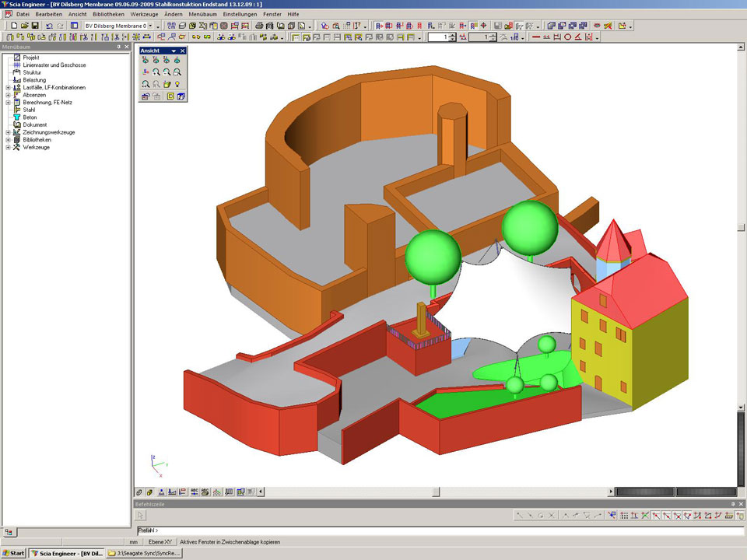Viewport: 747px width, 560px height.
Task: Select Beton in the menu tree
Action: pyautogui.click(x=30, y=117)
